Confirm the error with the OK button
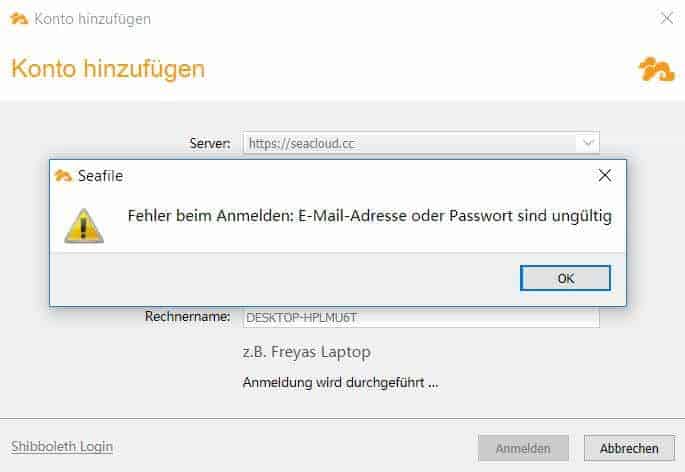This screenshot has width=685, height=472. click(x=565, y=278)
